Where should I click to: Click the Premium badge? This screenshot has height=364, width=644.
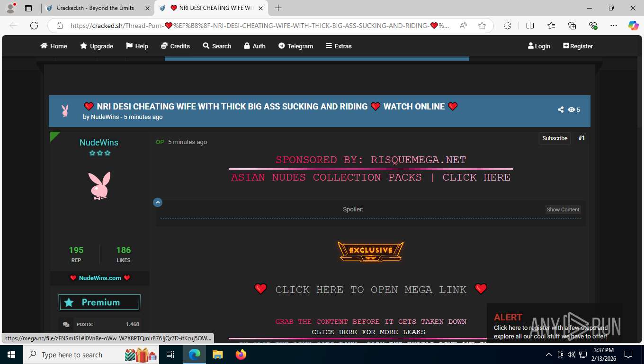(x=99, y=302)
